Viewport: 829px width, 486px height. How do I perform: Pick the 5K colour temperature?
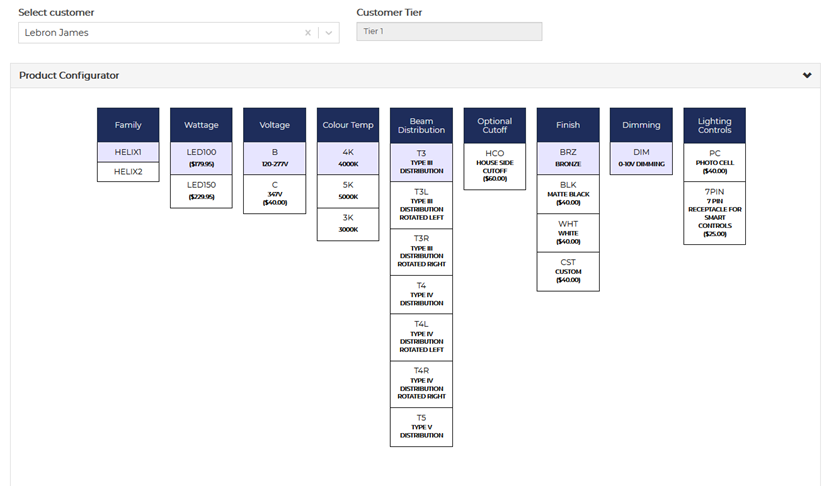[x=348, y=190]
